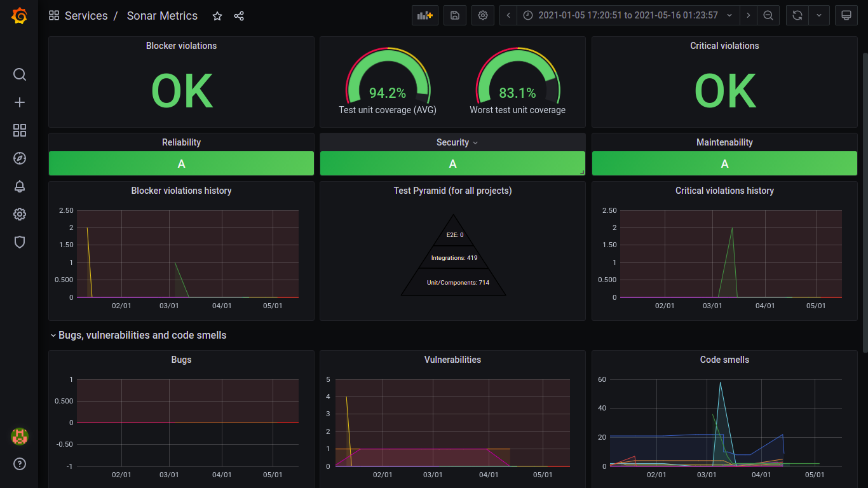
Task: Click the 83.1% coverage value
Action: (x=518, y=93)
